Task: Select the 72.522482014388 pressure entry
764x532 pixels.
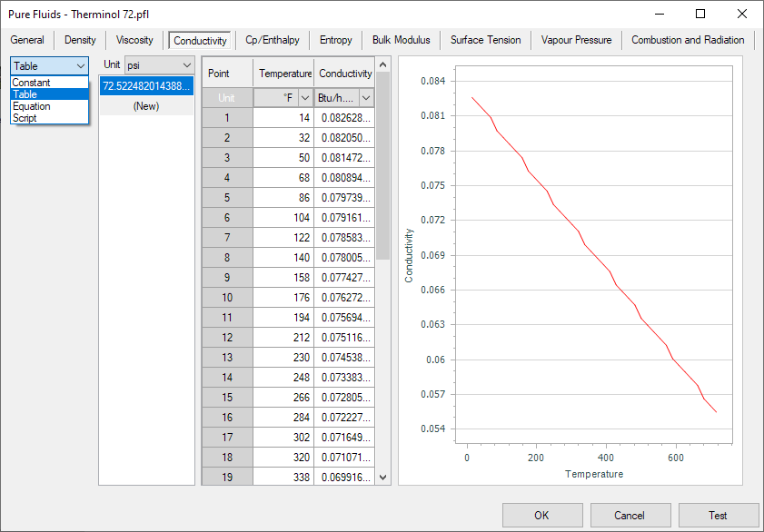Action: pos(146,86)
